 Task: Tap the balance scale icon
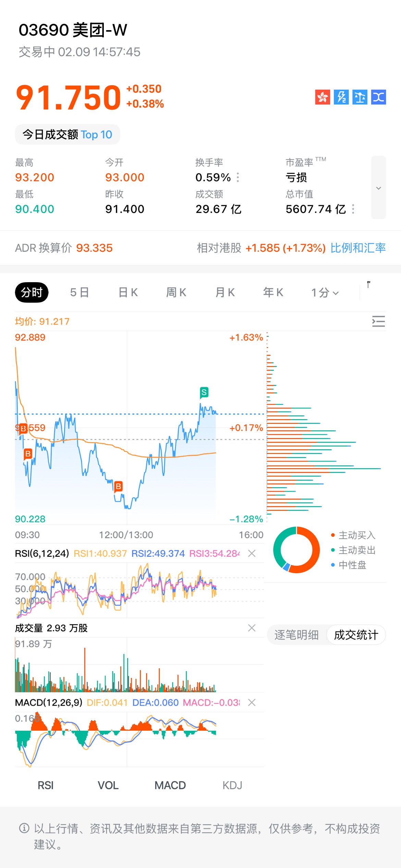click(360, 97)
